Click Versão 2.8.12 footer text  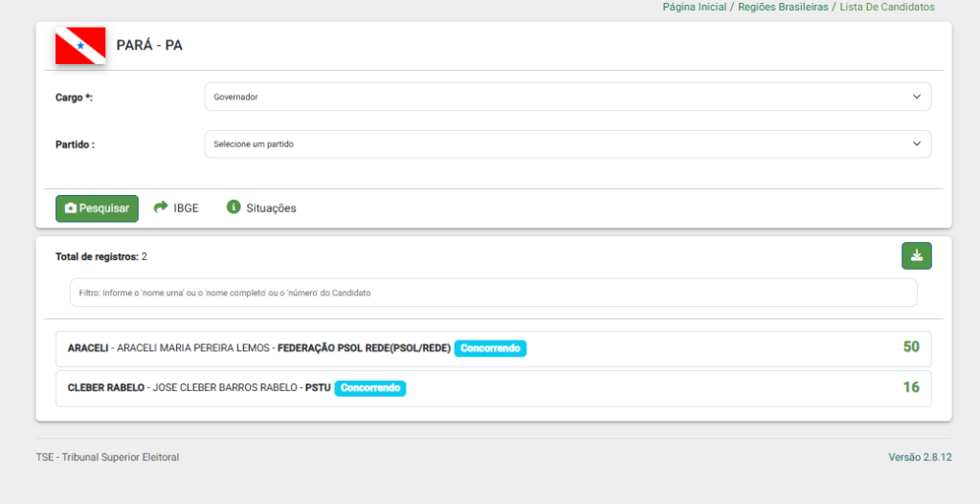click(920, 457)
